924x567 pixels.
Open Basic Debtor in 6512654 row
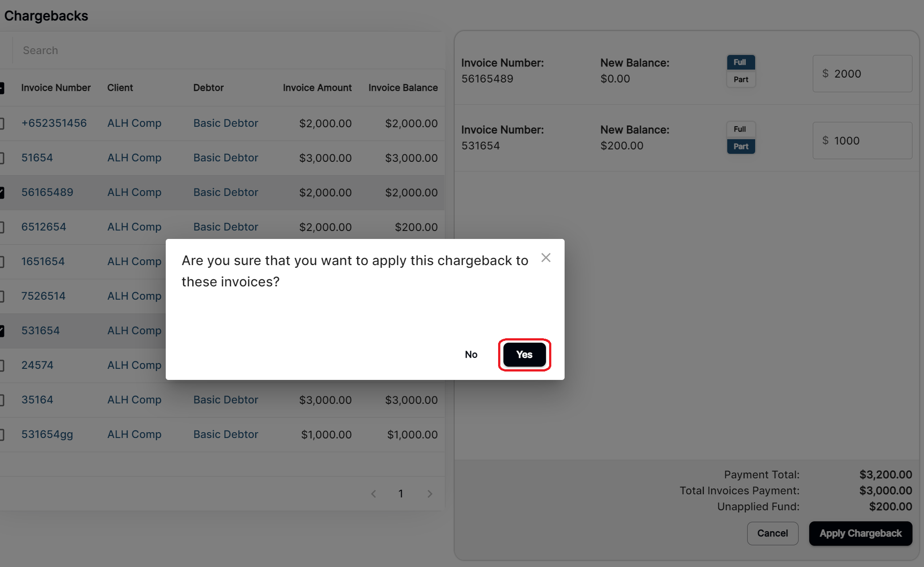pos(226,227)
